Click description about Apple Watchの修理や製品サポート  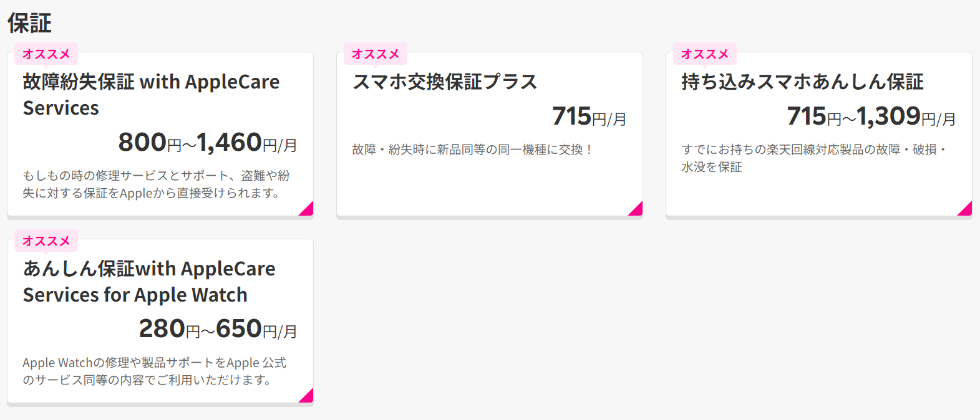[x=154, y=371]
